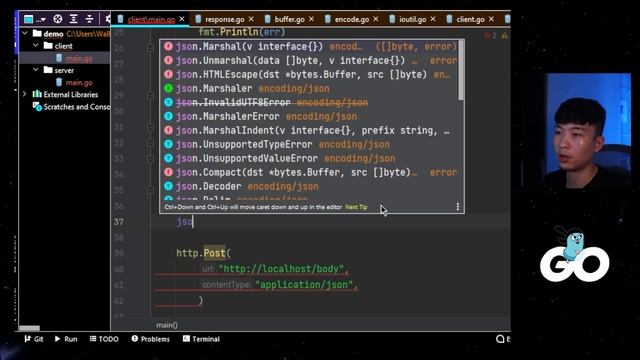Image resolution: width=640 pixels, height=360 pixels.
Task: Select the server folder row
Action: [x=64, y=70]
